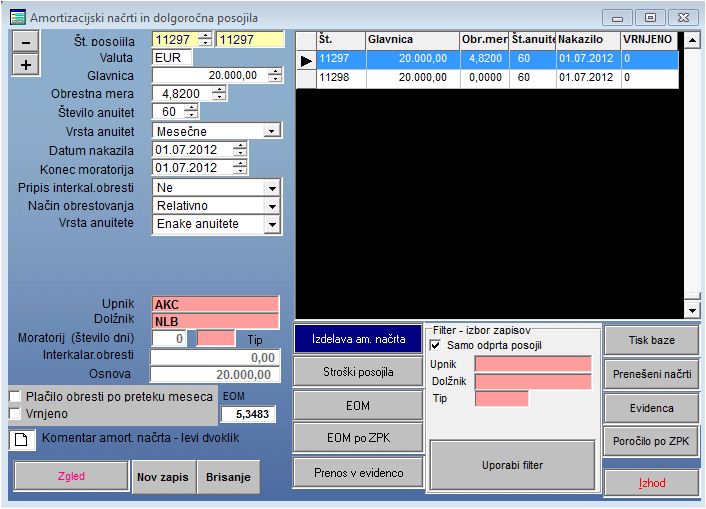Check the Vrnjeno checkbox
The width and height of the screenshot is (706, 509).
click(14, 412)
